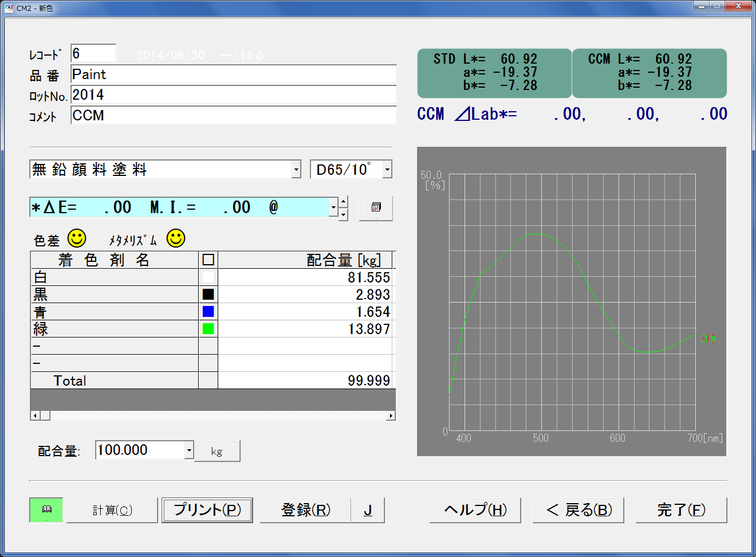
Task: Select the 緑 colorant row name
Action: pos(115,329)
